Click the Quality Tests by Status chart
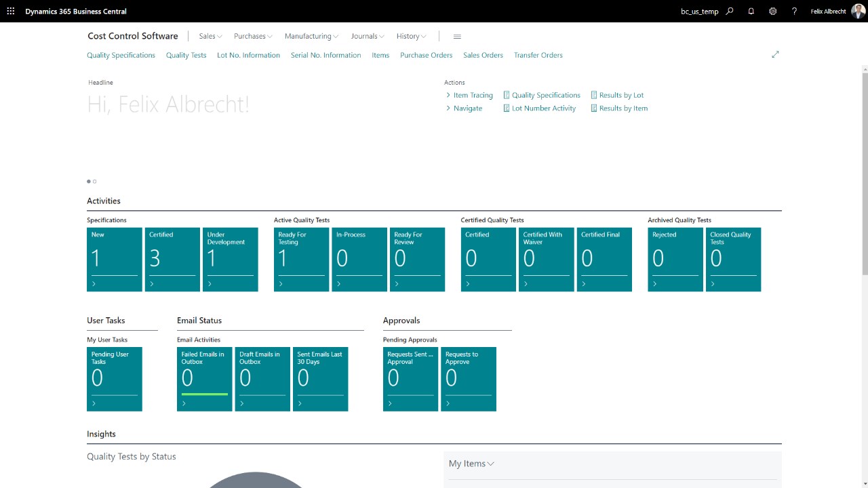Viewport: 868px width, 488px height. [x=256, y=479]
